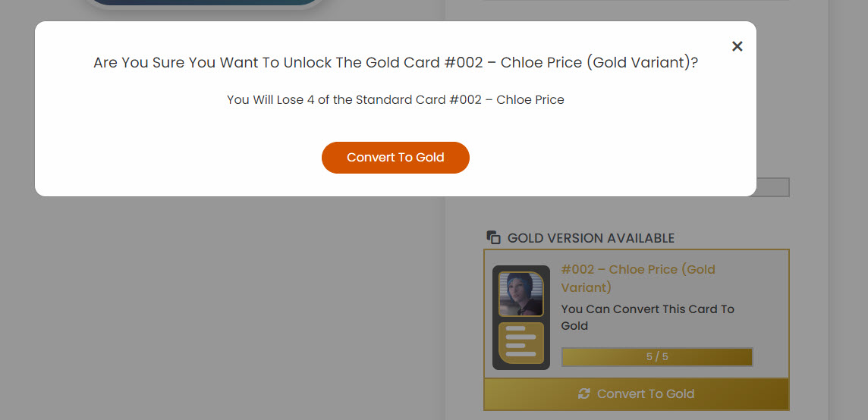This screenshot has height=420, width=868.
Task: Click 'You Can Convert This Card' text
Action: (x=648, y=317)
